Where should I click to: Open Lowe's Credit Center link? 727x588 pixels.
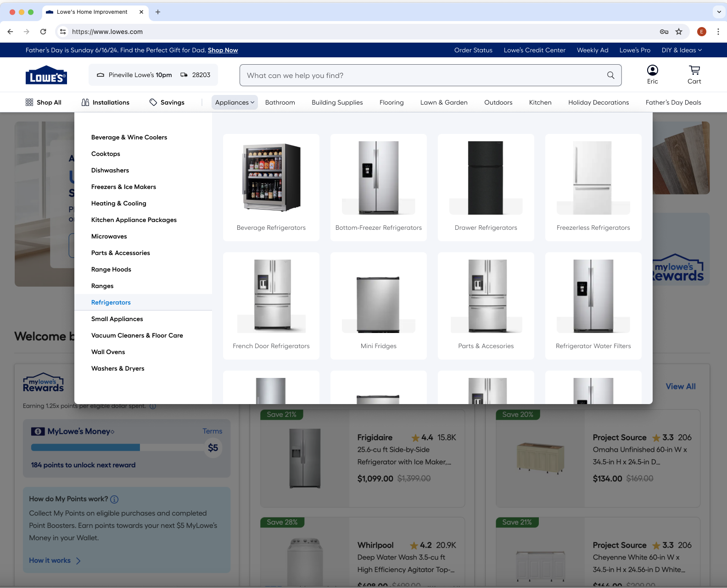[x=534, y=50]
